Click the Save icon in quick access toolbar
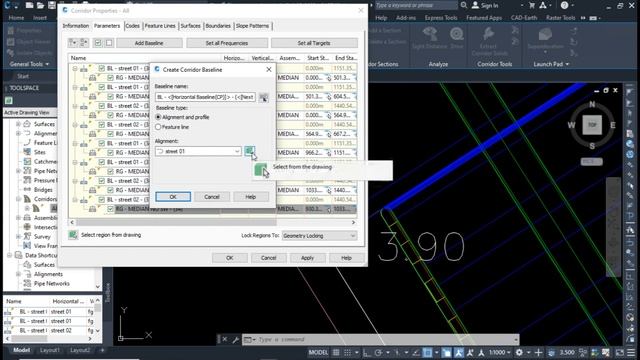 pos(51,5)
